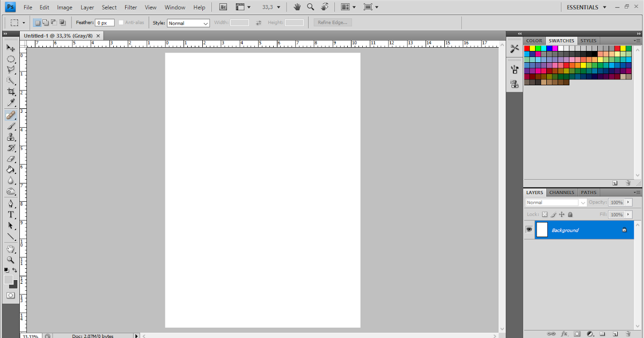Open the Image menu
Image resolution: width=644 pixels, height=338 pixels.
click(64, 8)
